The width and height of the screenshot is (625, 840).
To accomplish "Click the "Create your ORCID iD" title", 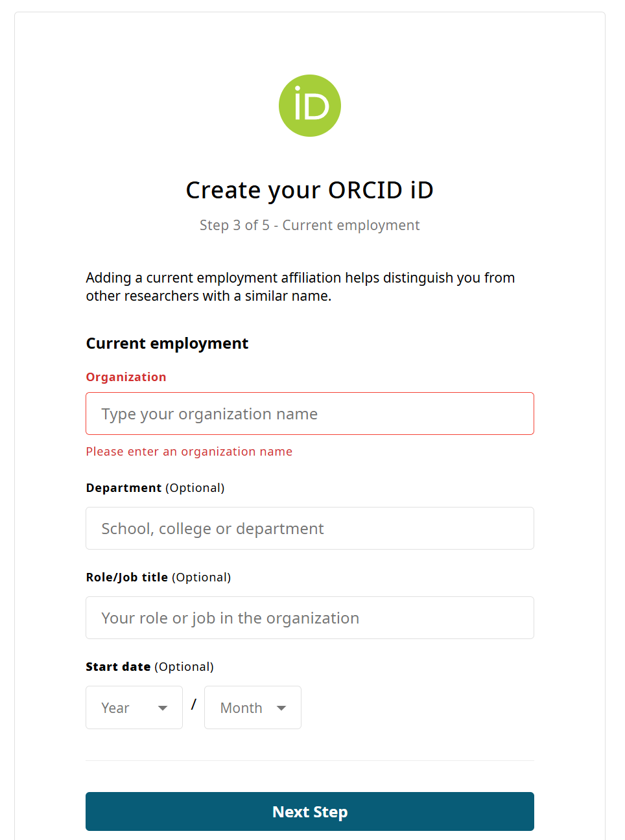I will pyautogui.click(x=310, y=190).
